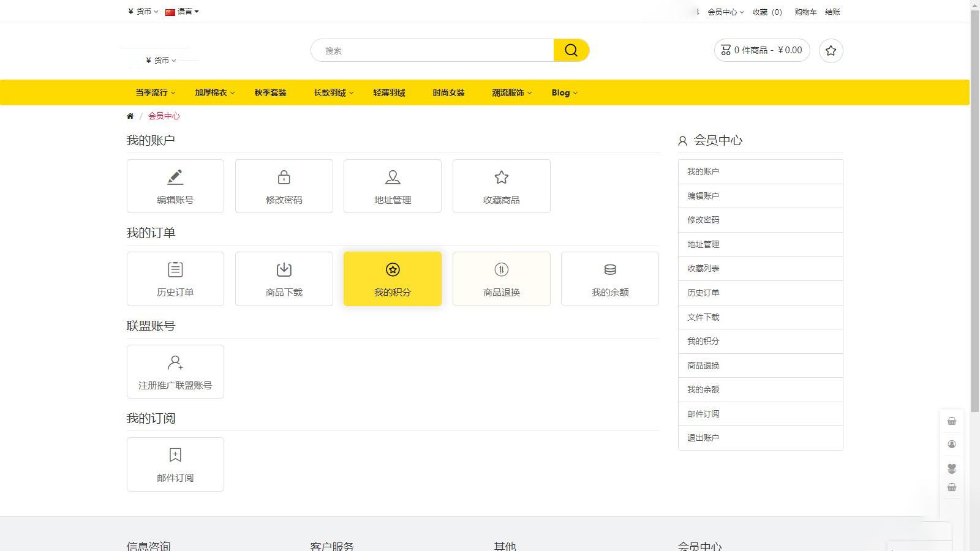Open the shopping cart 0 件商品 dropdown
The height and width of the screenshot is (551, 980).
761,50
